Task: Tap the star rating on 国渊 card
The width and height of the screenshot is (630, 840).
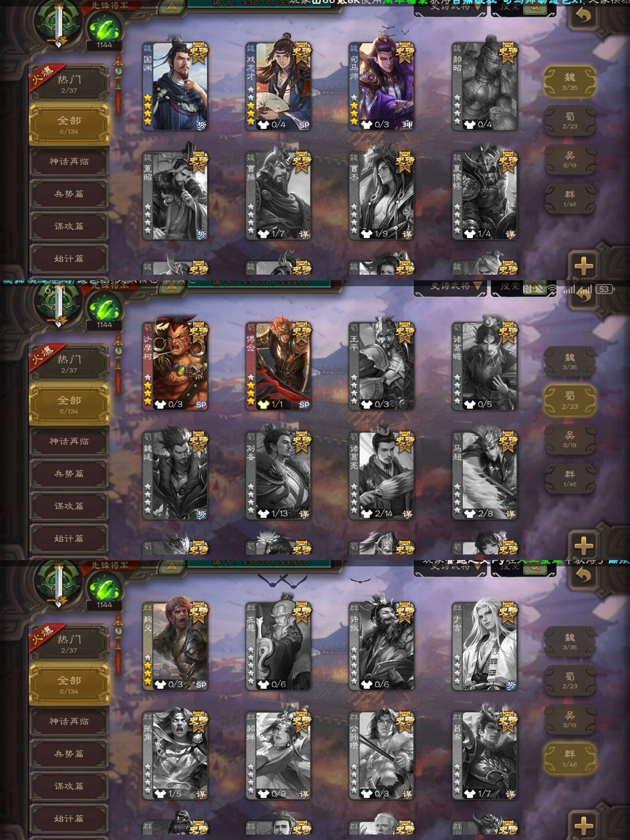Action: (x=148, y=109)
